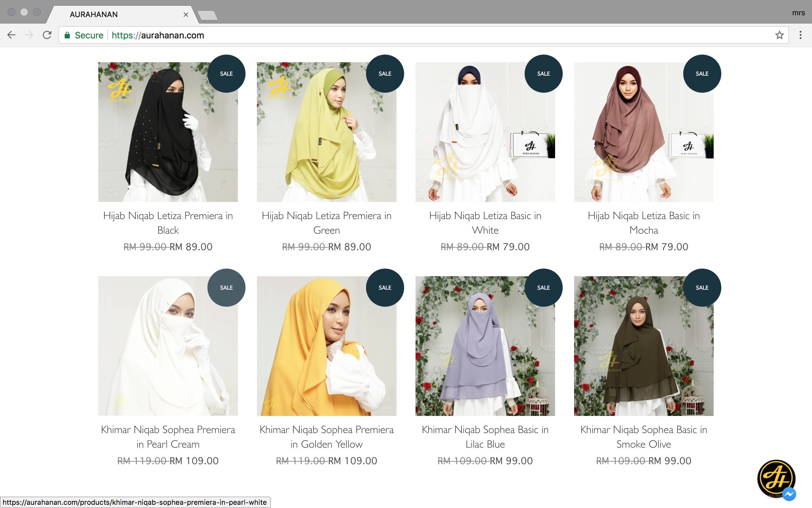The width and height of the screenshot is (812, 508).
Task: Click price 'RM 89.00' under Letiza Premiera Black
Action: (191, 247)
